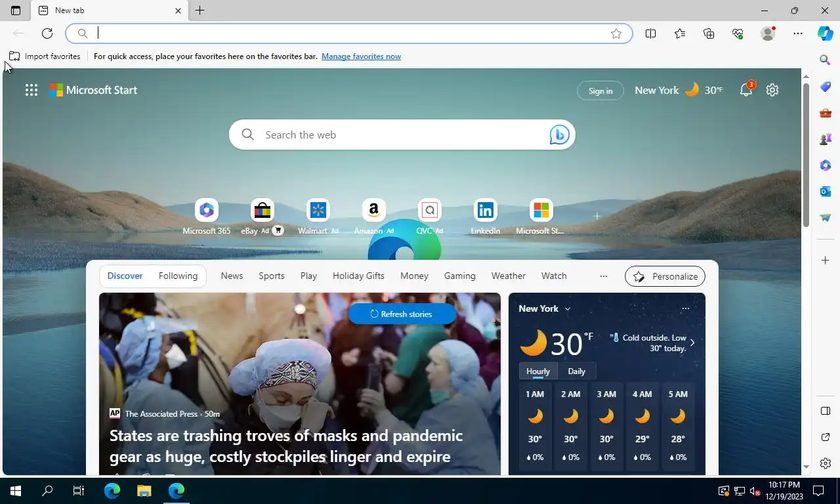Open sidebar Microsoft 365 icon
The image size is (840, 504).
[826, 165]
